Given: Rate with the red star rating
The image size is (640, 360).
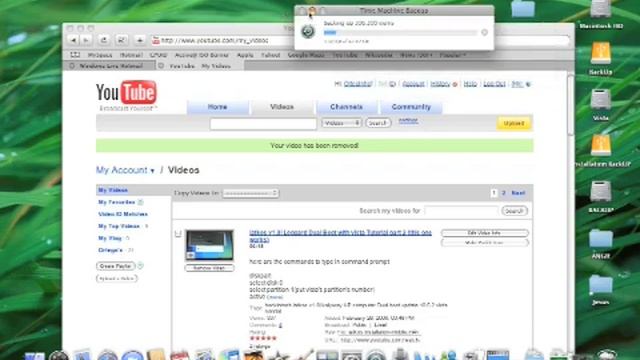Looking at the screenshot, I should pos(263,338).
